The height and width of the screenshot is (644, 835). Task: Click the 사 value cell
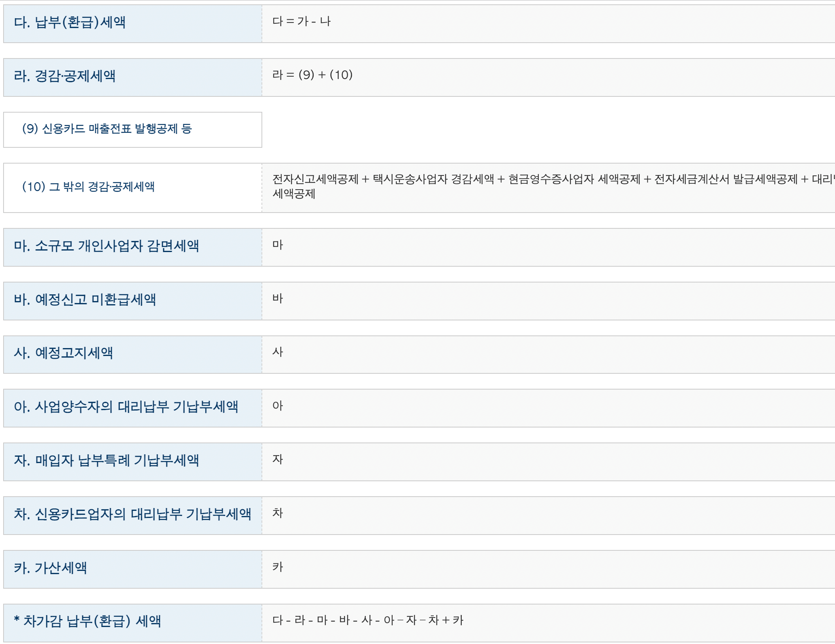pos(278,352)
